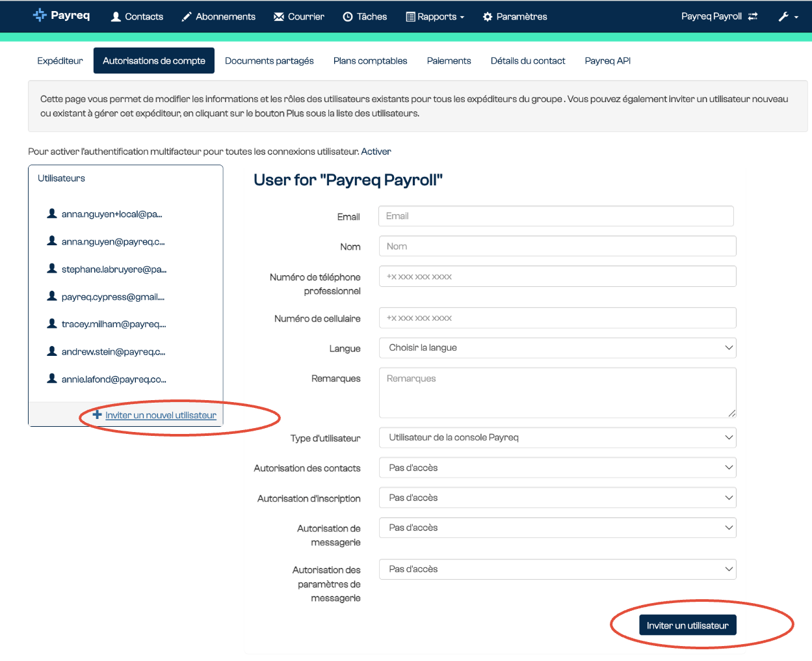Image resolution: width=812 pixels, height=661 pixels.
Task: Select user anna.nguyen+local@pa...
Action: click(112, 214)
